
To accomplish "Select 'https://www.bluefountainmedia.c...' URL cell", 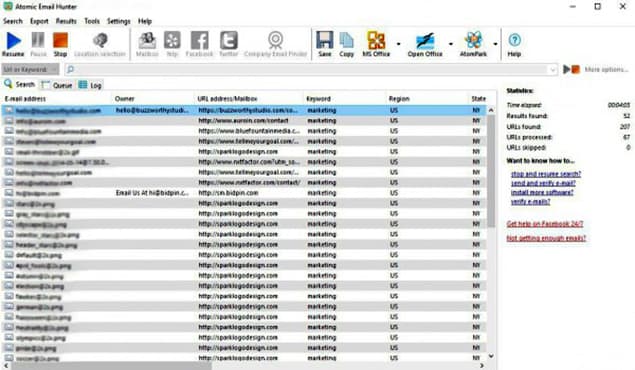I will tap(249, 131).
